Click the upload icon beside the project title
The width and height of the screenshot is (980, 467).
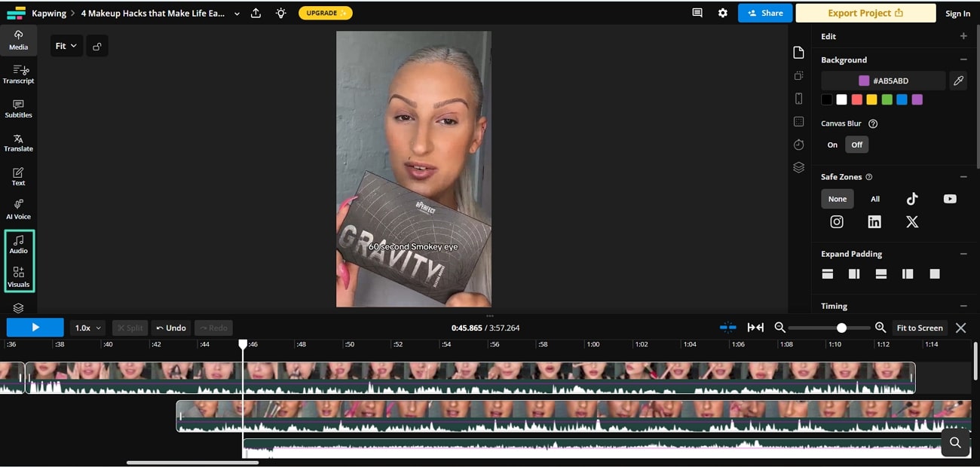coord(256,13)
